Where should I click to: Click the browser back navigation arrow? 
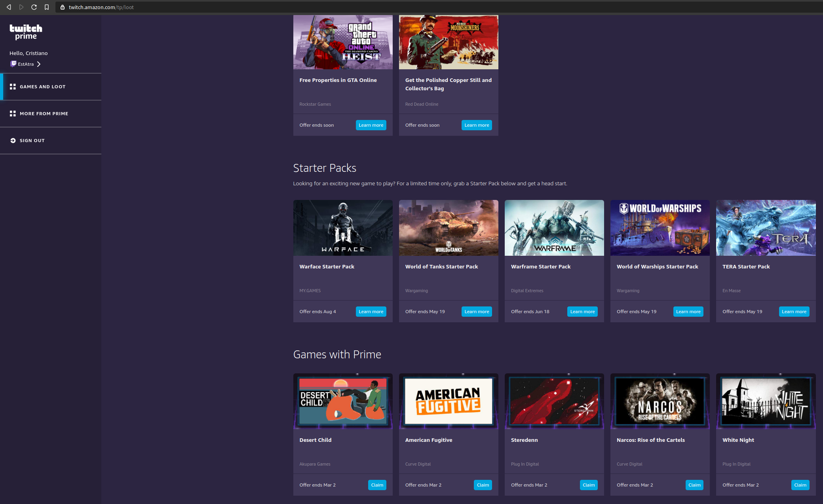9,7
